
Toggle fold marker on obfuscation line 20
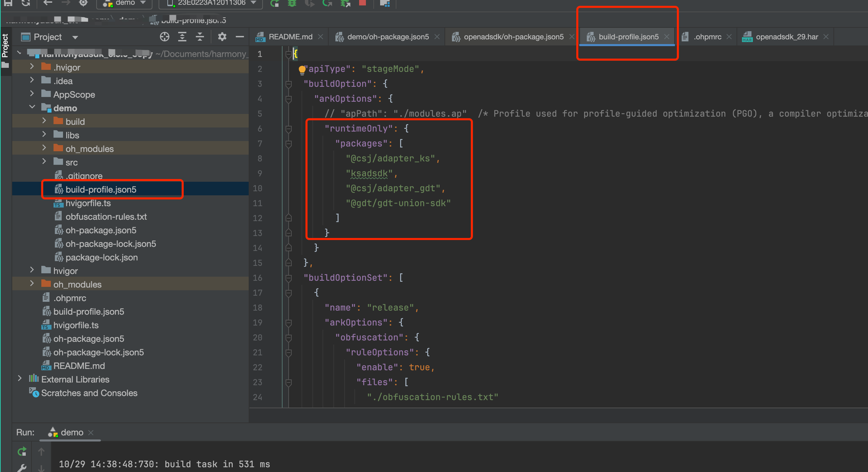click(x=289, y=337)
